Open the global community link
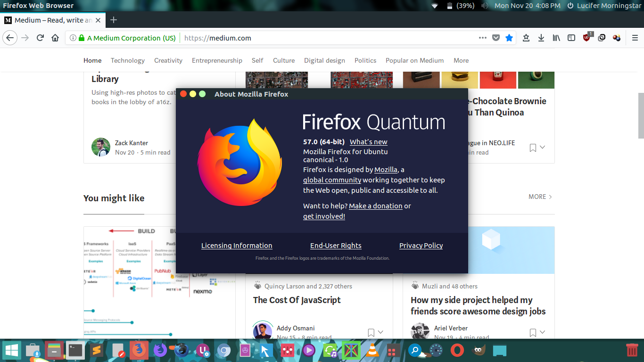 332,180
